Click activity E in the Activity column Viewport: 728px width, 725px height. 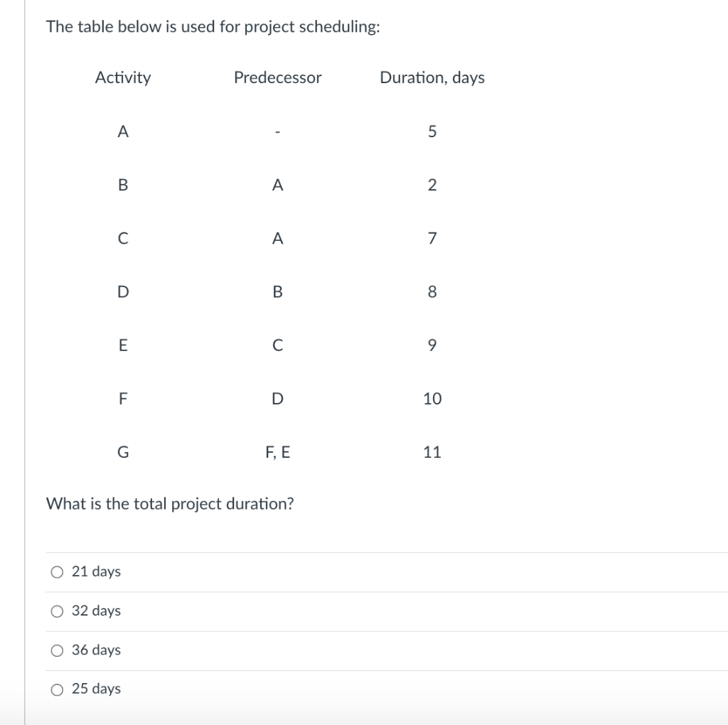click(x=123, y=345)
